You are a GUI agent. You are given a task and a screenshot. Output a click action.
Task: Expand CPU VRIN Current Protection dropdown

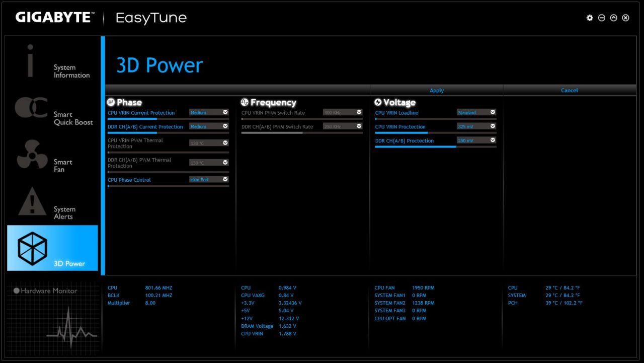pyautogui.click(x=209, y=112)
